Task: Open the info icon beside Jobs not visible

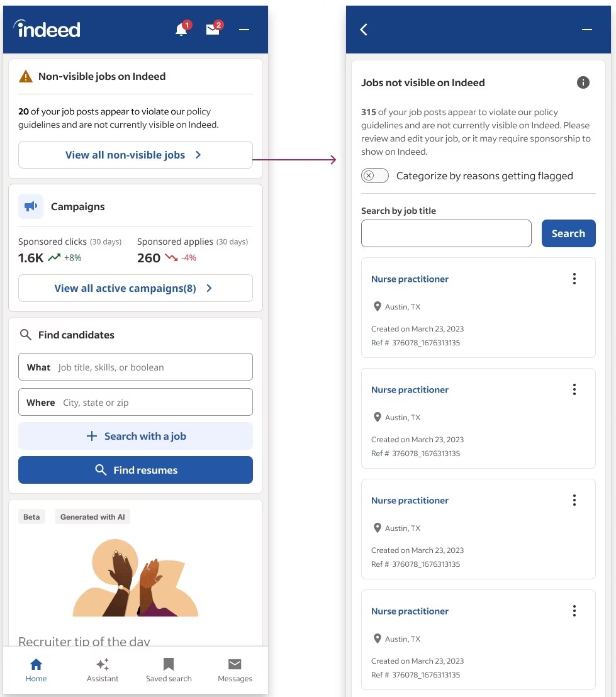Action: (583, 82)
